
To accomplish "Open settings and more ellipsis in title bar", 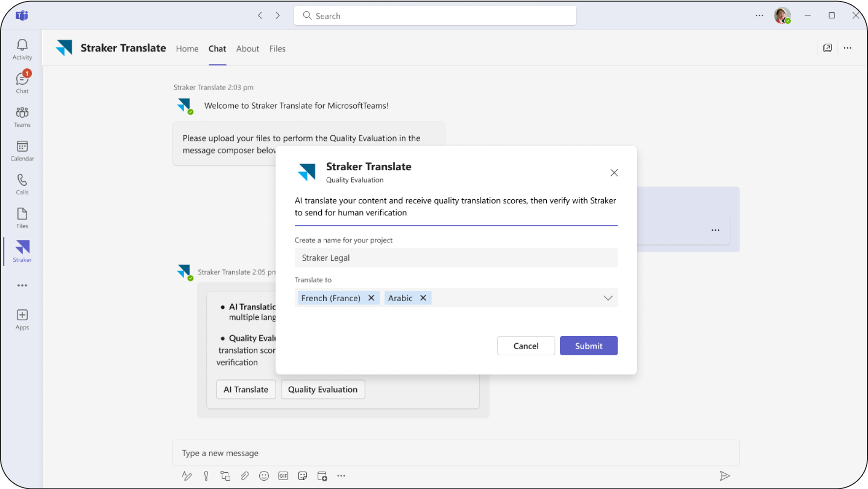I will click(x=759, y=16).
